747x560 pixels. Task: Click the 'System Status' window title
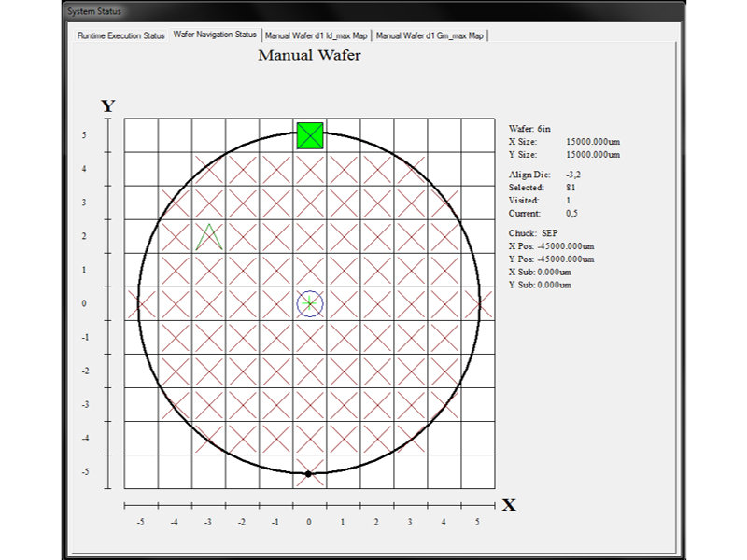pos(94,11)
